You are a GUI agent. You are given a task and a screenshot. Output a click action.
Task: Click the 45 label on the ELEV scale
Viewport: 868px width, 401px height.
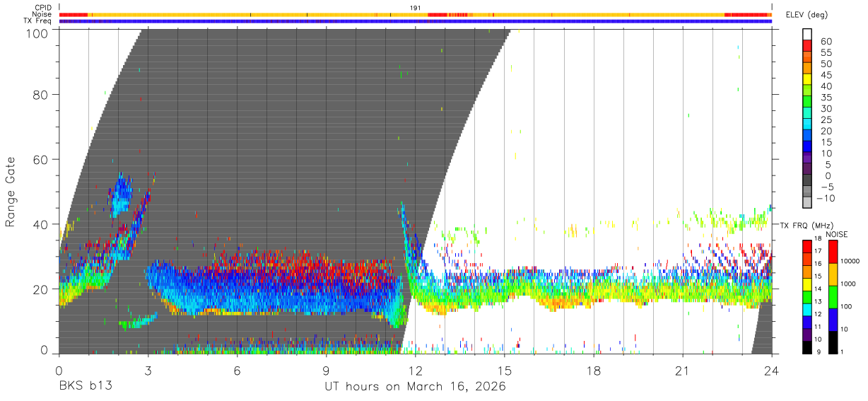826,75
